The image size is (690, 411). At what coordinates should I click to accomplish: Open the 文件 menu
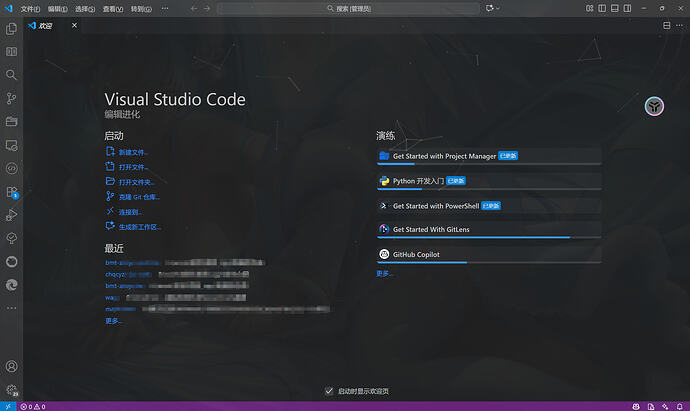click(x=30, y=9)
